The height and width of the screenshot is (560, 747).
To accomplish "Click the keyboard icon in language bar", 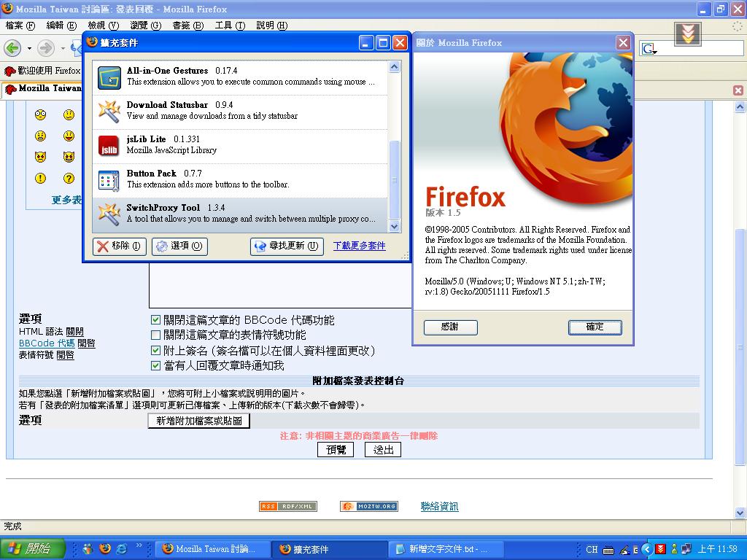I will (608, 550).
